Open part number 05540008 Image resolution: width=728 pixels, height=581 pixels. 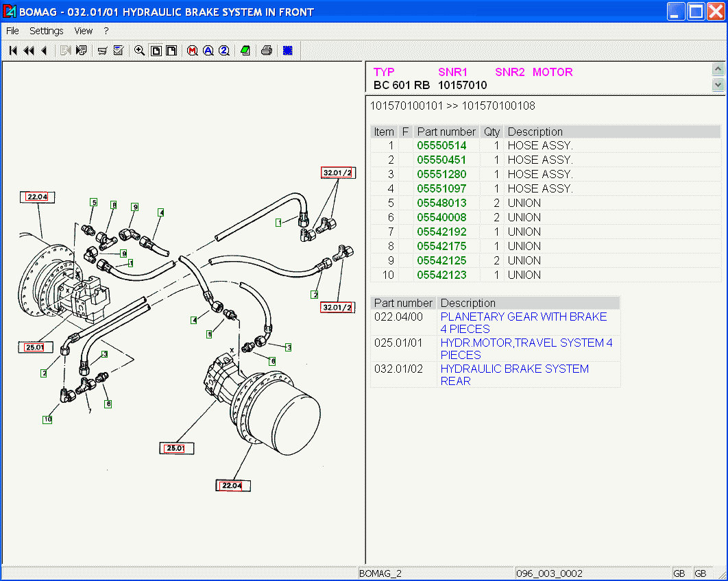tap(441, 218)
